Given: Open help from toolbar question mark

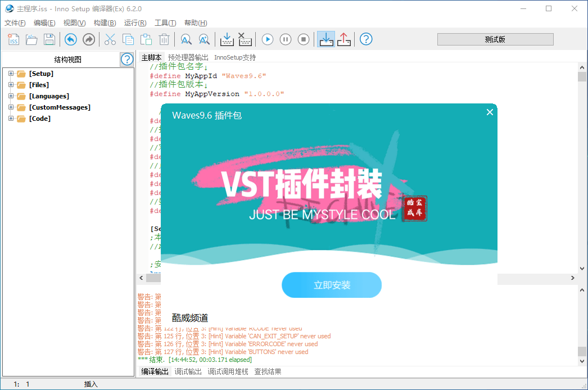Looking at the screenshot, I should [x=366, y=39].
